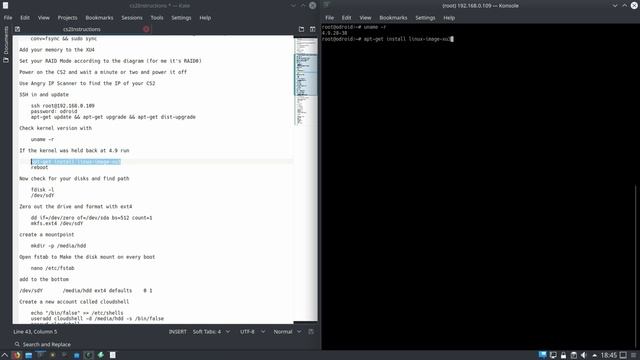Click the teal diamond taskbar icon
This screenshot has height=360, width=640.
pos(100,355)
